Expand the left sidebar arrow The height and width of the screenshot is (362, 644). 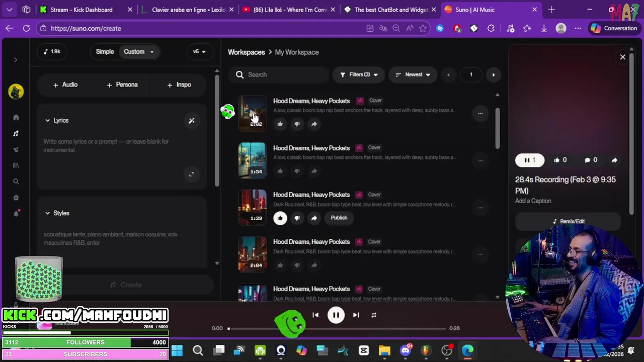pos(16,60)
